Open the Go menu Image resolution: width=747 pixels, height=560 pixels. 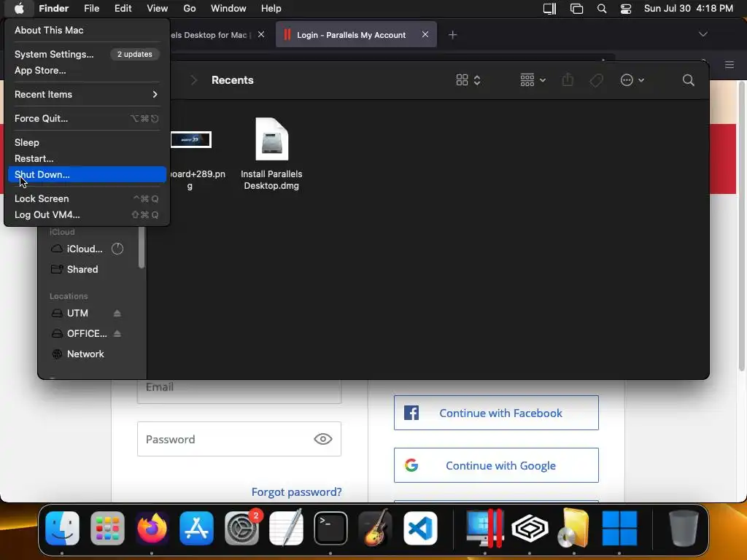(189, 9)
